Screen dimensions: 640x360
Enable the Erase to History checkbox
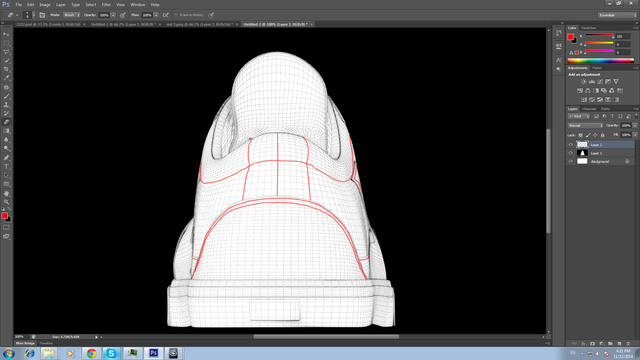[176, 15]
